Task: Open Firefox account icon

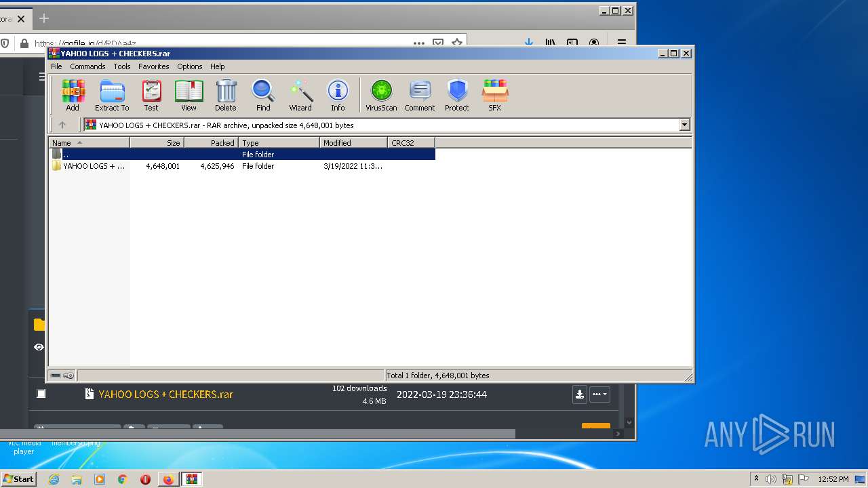Action: point(594,43)
